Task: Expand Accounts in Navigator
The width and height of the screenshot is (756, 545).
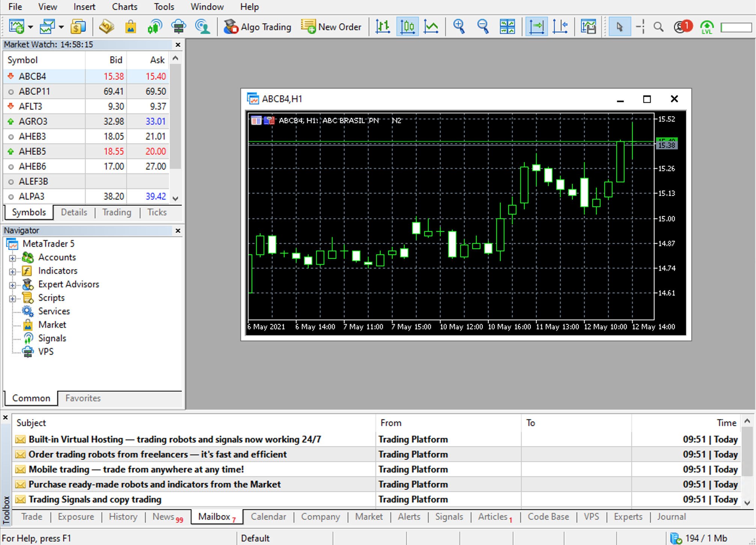Action: tap(12, 258)
